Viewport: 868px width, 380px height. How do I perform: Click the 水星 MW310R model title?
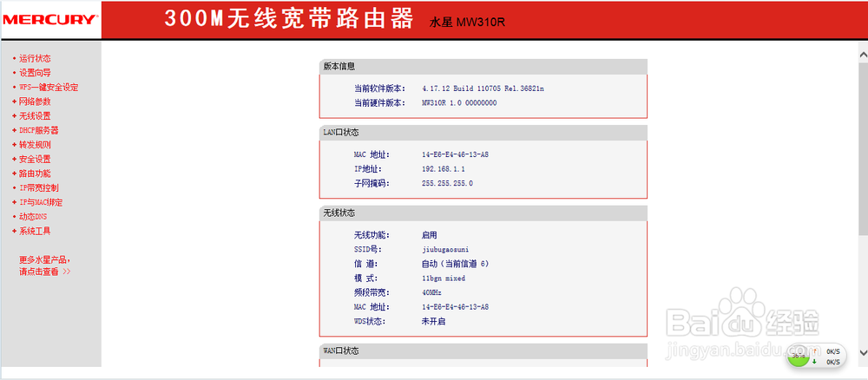pos(467,23)
